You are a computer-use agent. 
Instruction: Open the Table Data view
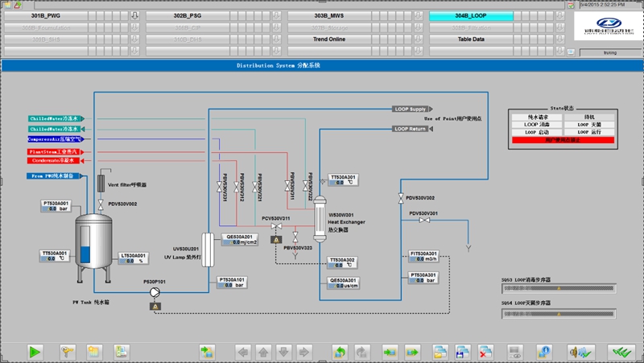[x=471, y=39]
